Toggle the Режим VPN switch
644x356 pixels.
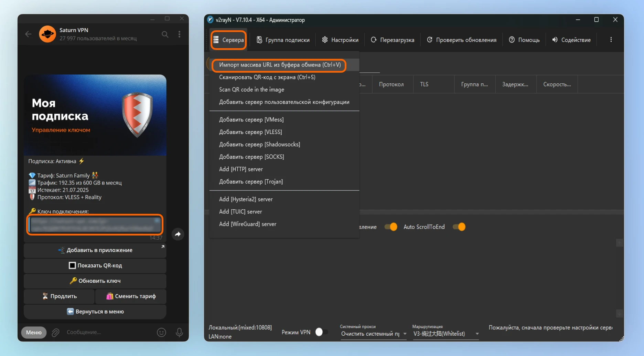(321, 332)
